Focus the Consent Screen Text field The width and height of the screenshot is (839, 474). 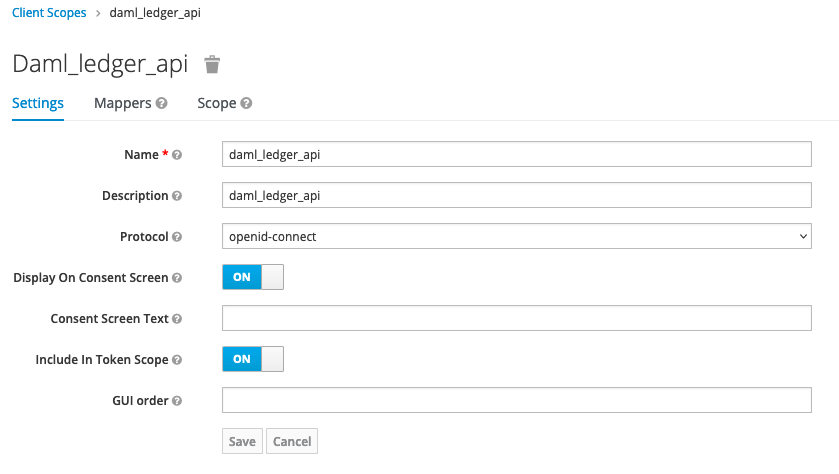pos(516,319)
